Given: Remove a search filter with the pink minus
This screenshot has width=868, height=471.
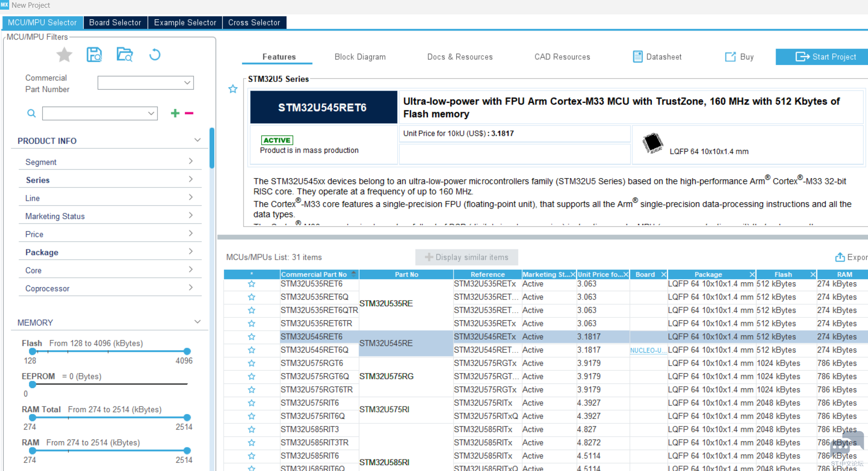Looking at the screenshot, I should click(189, 113).
